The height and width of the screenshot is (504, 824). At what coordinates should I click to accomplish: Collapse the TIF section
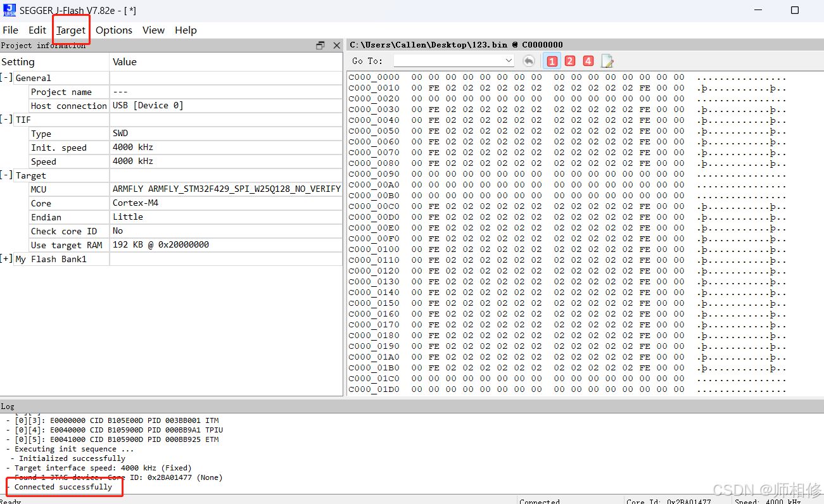tap(6, 120)
